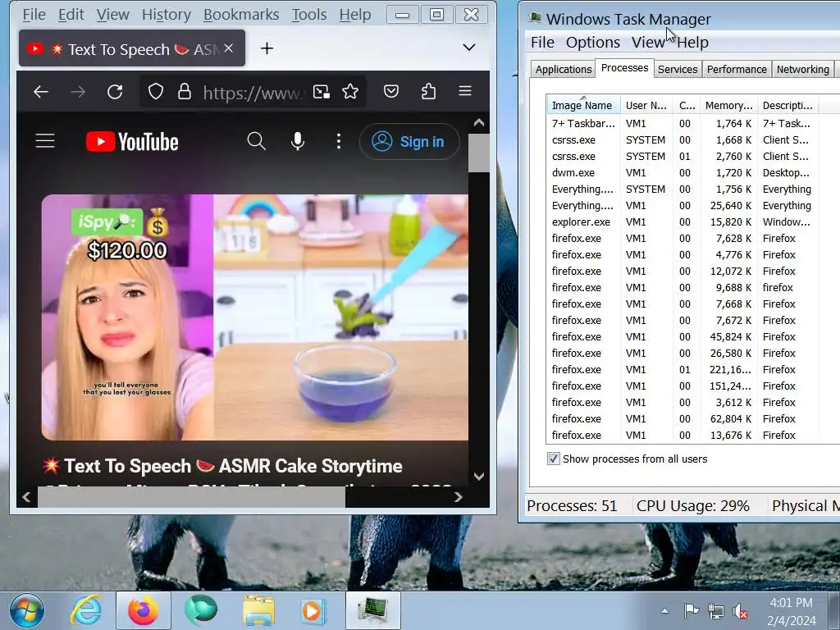Viewport: 840px width, 630px height.
Task: Click the YouTube search magnifier icon
Action: [257, 141]
